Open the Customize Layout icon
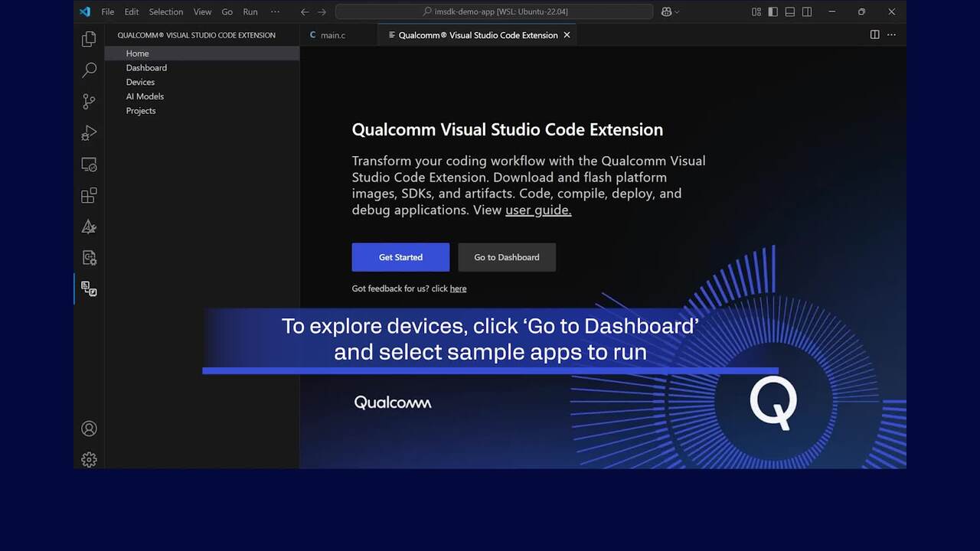 tap(756, 11)
